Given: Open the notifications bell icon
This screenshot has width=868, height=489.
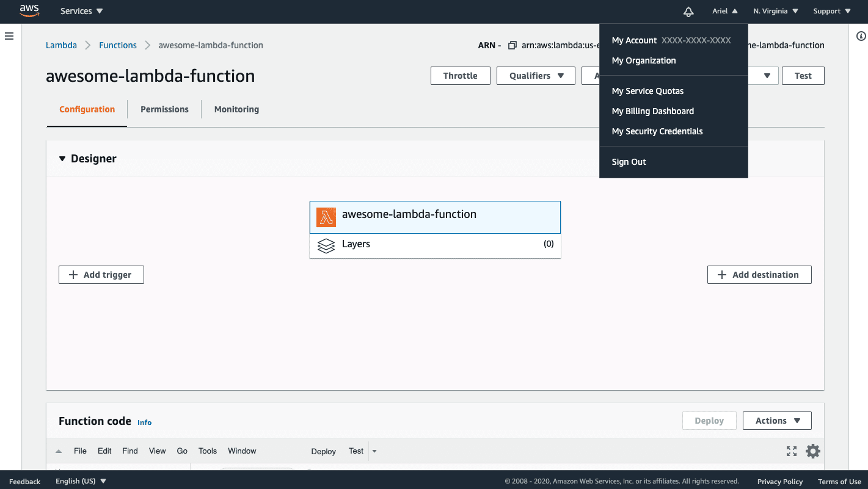Looking at the screenshot, I should (688, 12).
